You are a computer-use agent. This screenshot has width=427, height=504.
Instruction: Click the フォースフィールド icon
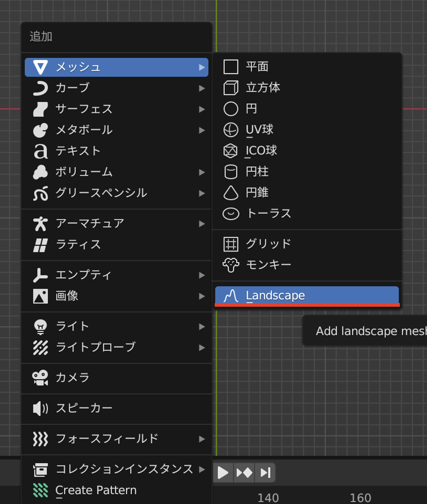[40, 439]
